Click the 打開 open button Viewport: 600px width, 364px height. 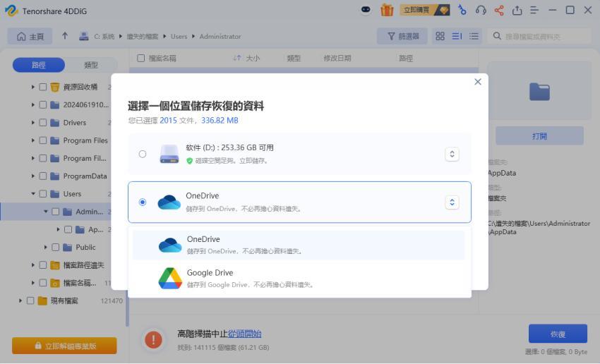click(539, 136)
